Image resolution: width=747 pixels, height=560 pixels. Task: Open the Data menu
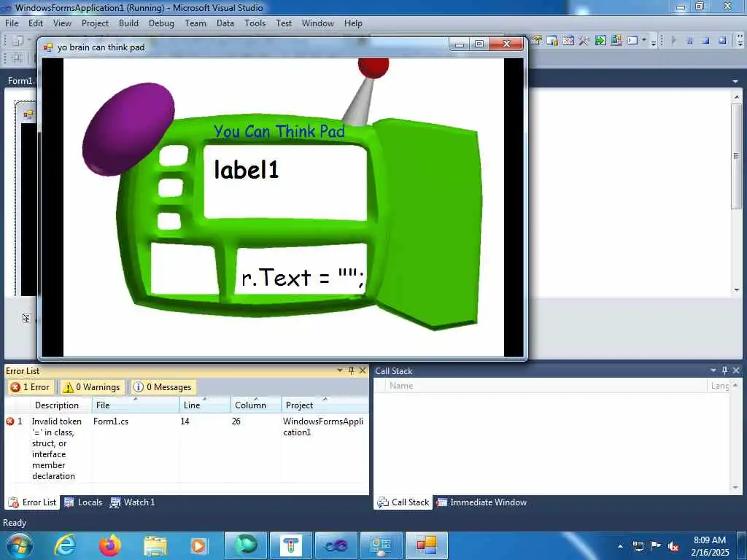click(225, 23)
